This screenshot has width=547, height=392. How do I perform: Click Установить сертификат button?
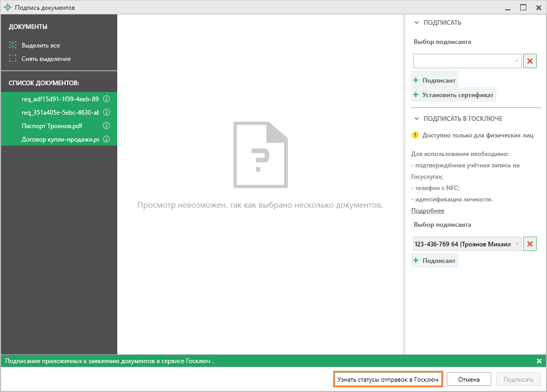[x=454, y=95]
